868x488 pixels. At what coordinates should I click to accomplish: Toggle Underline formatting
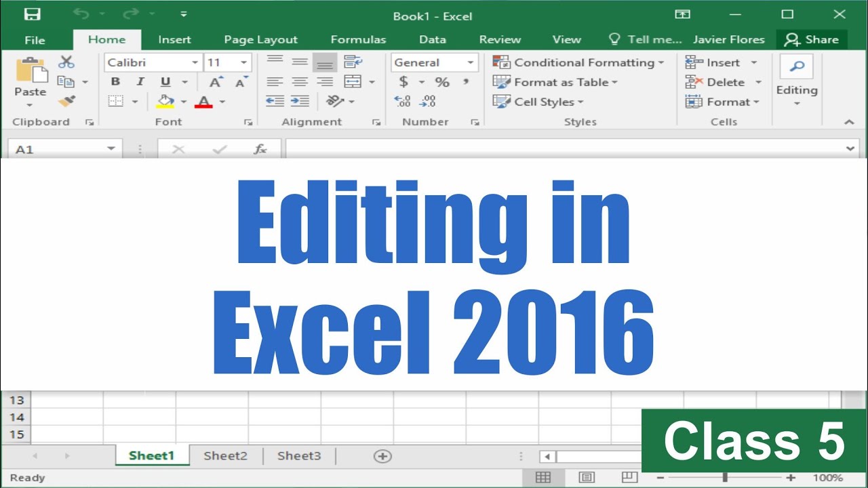point(165,82)
